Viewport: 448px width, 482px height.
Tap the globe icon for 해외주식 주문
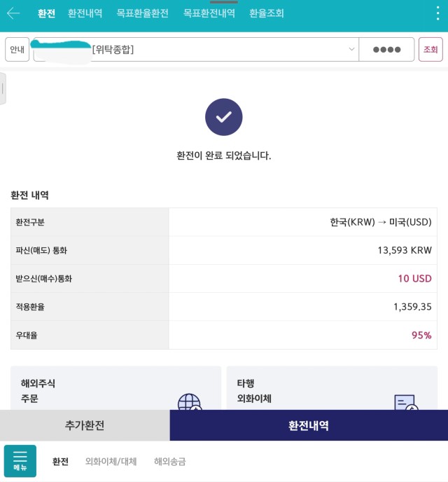(190, 401)
